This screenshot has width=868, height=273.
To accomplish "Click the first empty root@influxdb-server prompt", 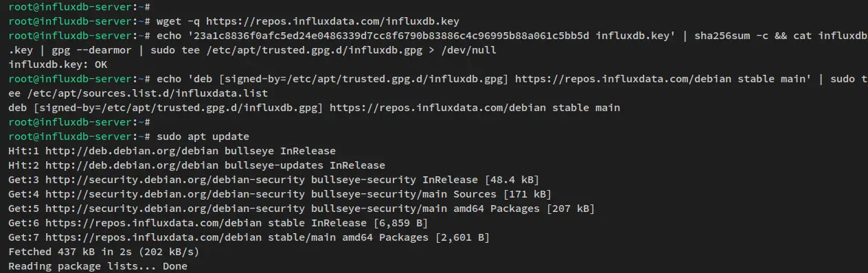I will click(79, 6).
